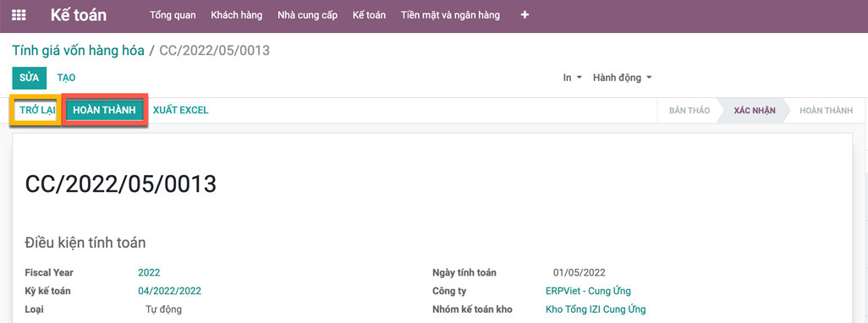Open the Khách hàng menu
Image resolution: width=868 pixels, height=323 pixels.
[236, 15]
